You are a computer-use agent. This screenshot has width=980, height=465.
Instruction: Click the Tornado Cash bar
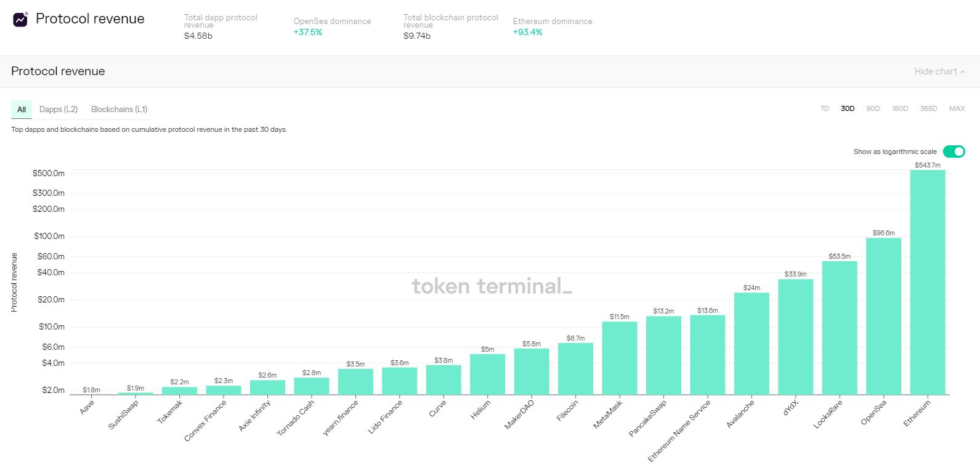[x=312, y=386]
